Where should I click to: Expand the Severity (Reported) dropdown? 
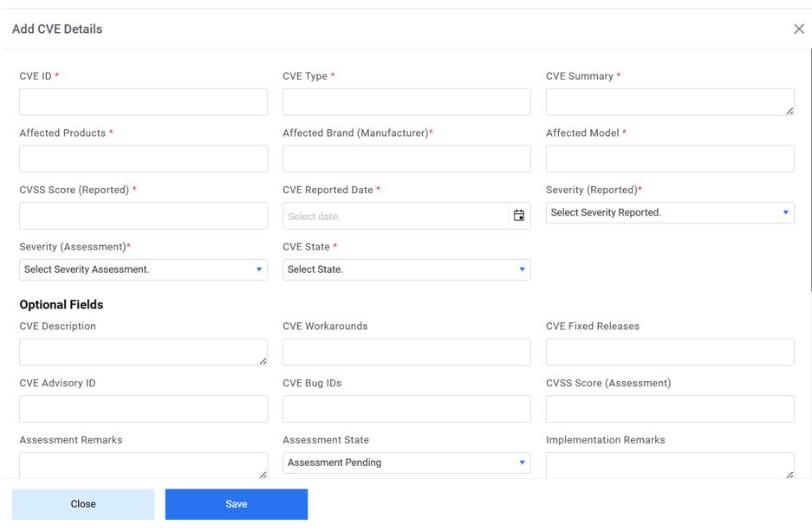669,213
